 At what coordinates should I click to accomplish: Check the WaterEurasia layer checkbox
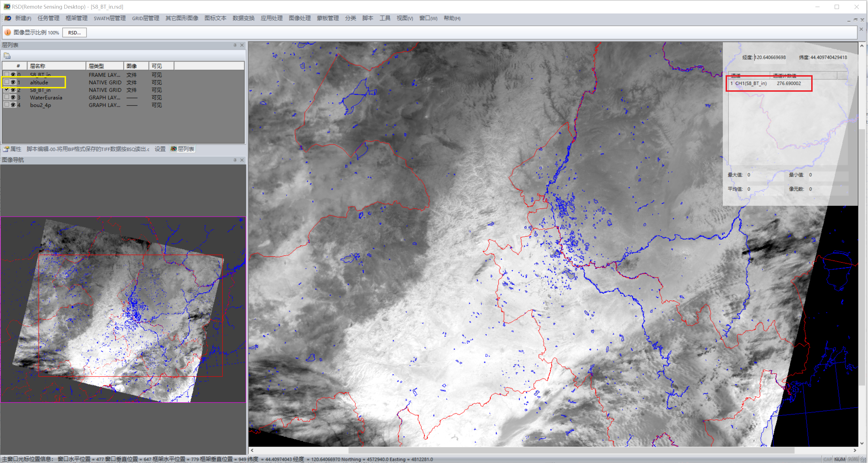tap(7, 97)
